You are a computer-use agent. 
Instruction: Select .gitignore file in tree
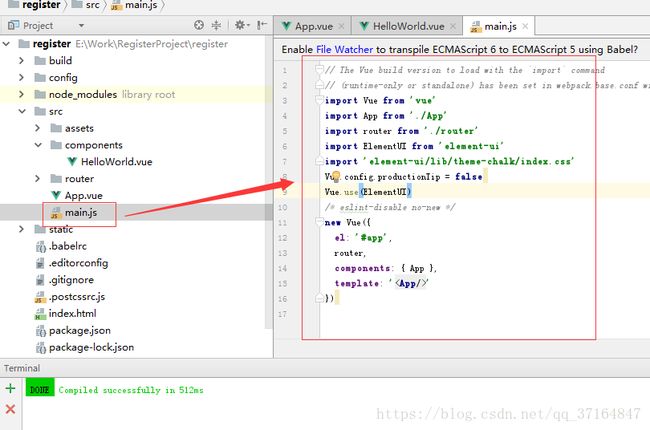[x=71, y=280]
